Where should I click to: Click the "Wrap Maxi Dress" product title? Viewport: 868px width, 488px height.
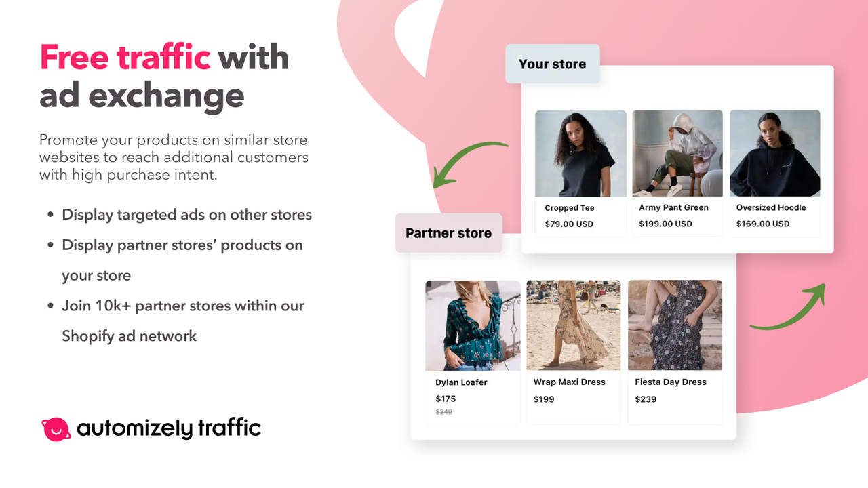tap(569, 382)
